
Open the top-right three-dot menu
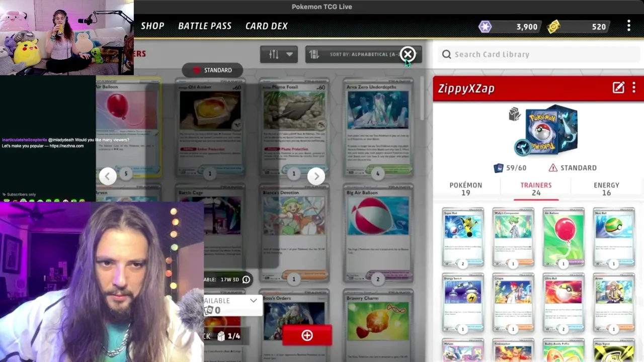pyautogui.click(x=629, y=26)
